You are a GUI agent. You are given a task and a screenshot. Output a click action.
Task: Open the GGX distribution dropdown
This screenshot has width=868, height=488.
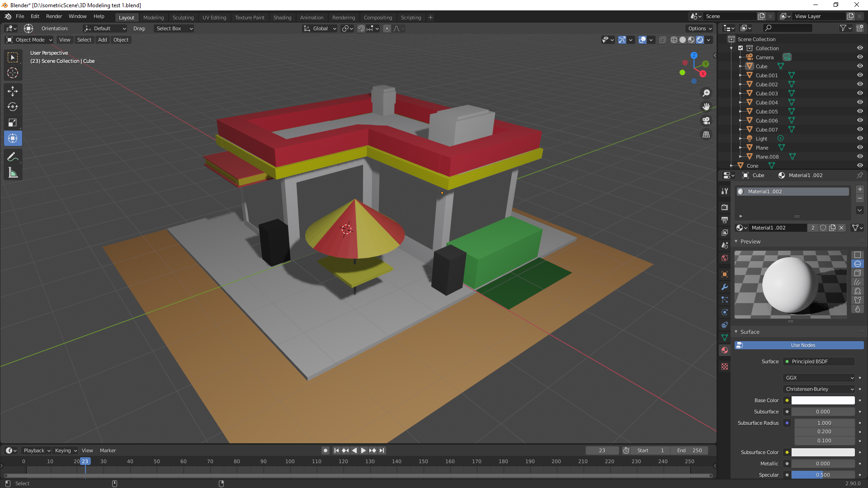point(819,377)
